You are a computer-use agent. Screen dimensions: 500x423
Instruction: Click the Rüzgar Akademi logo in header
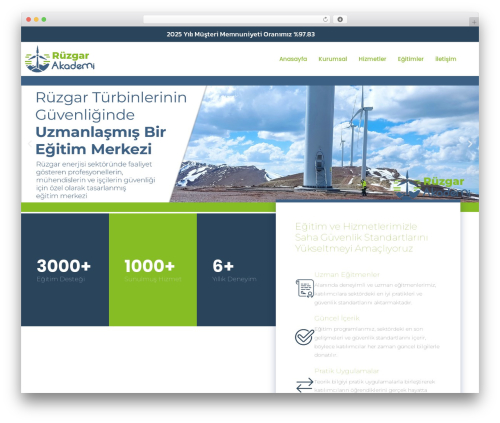pyautogui.click(x=60, y=59)
